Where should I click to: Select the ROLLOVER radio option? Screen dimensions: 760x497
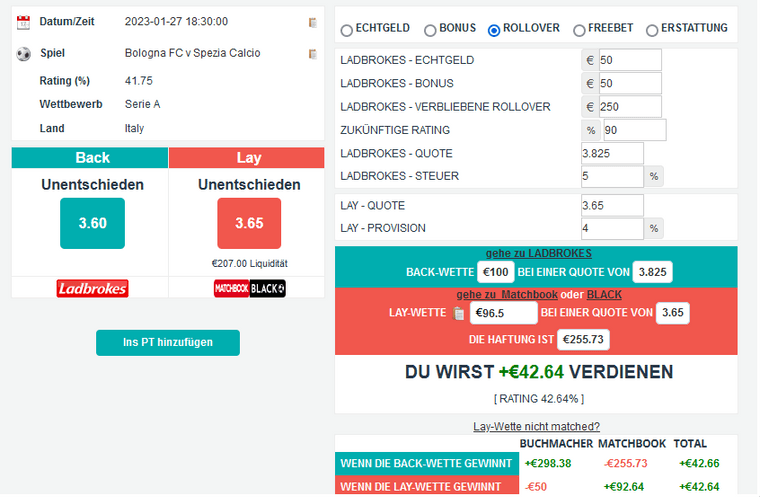494,31
